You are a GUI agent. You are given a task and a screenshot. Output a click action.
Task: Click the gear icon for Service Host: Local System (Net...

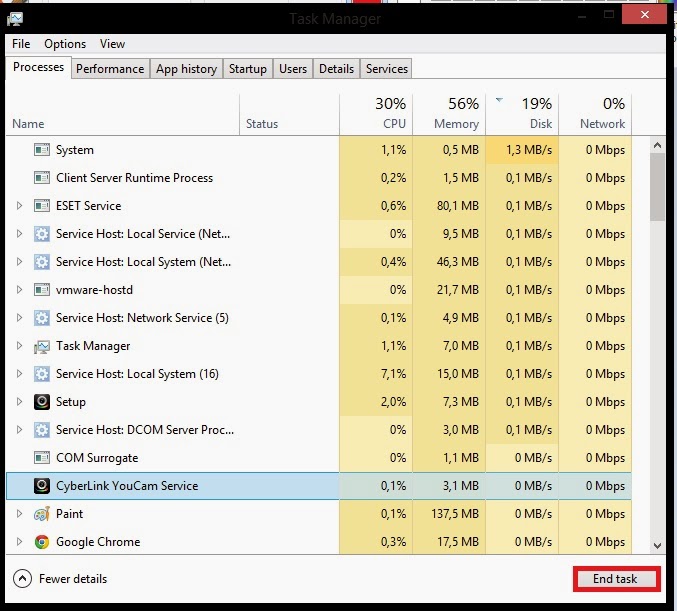[x=42, y=262]
